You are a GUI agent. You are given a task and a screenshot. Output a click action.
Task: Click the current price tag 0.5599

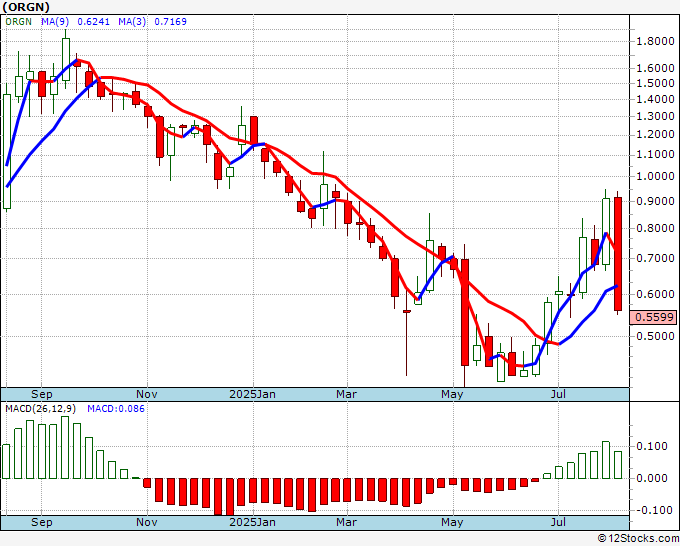654,317
